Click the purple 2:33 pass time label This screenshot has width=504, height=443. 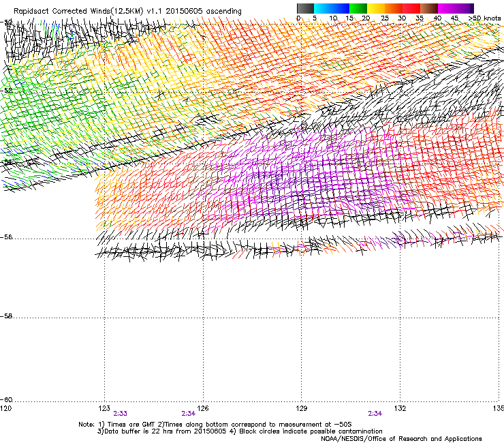point(121,414)
